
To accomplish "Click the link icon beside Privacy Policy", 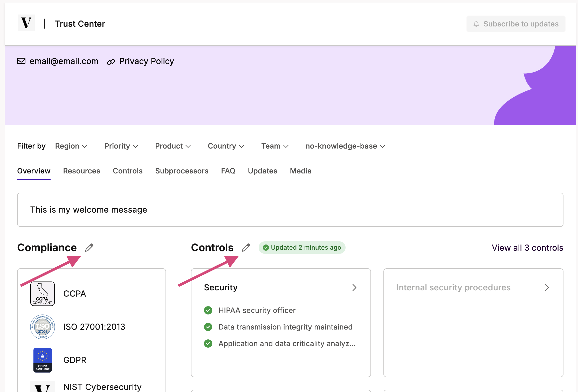I will (x=111, y=62).
